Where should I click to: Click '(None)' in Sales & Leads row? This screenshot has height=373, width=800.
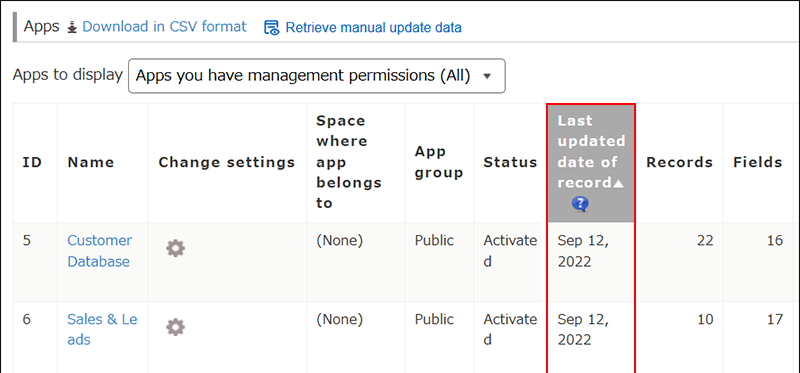(x=339, y=319)
